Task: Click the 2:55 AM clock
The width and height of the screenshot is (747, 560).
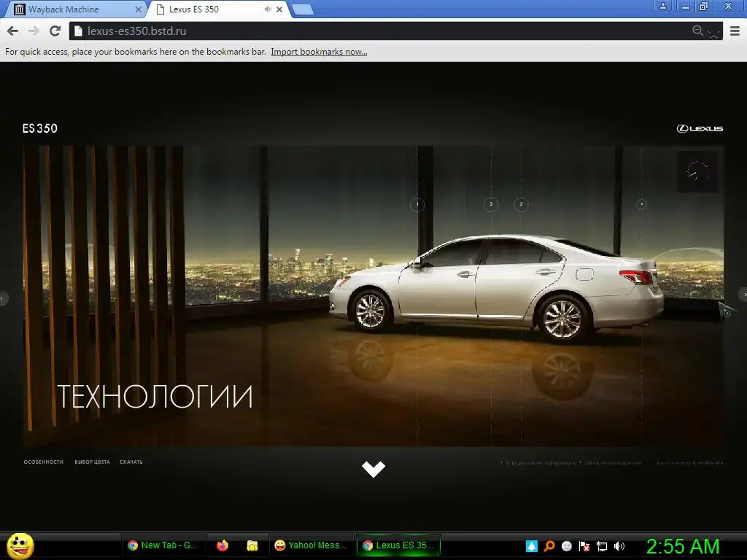Action: (683, 546)
